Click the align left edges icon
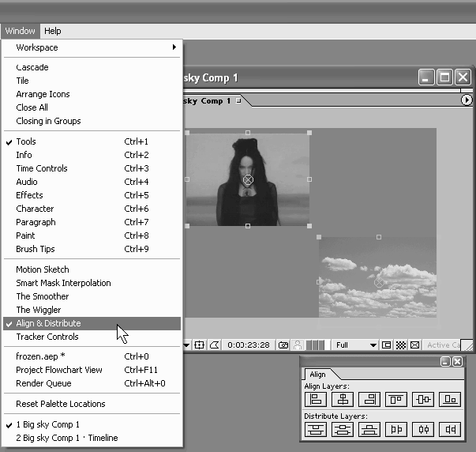476x452 pixels. [x=317, y=400]
